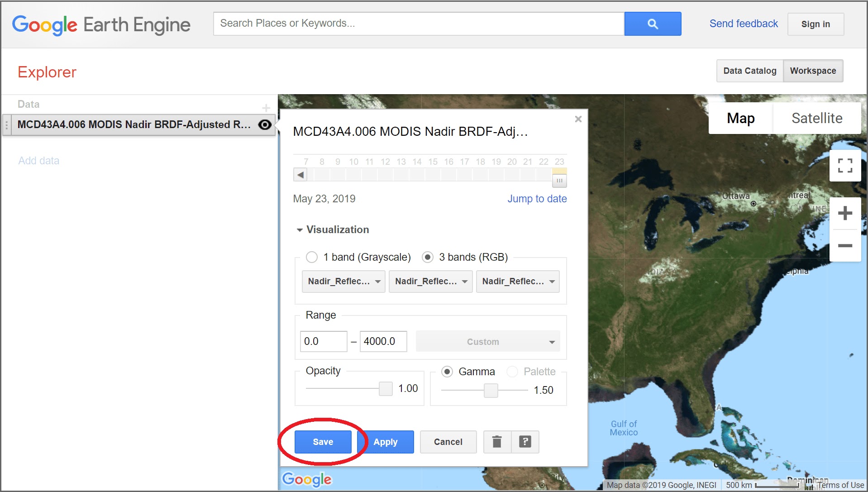868x492 pixels.
Task: Toggle layer visibility eye icon
Action: [x=265, y=124]
